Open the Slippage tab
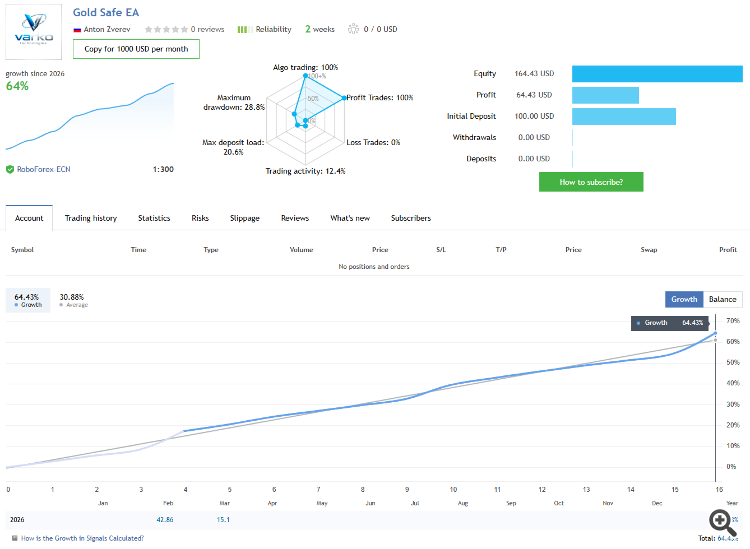This screenshot has height=549, width=750. (x=245, y=218)
